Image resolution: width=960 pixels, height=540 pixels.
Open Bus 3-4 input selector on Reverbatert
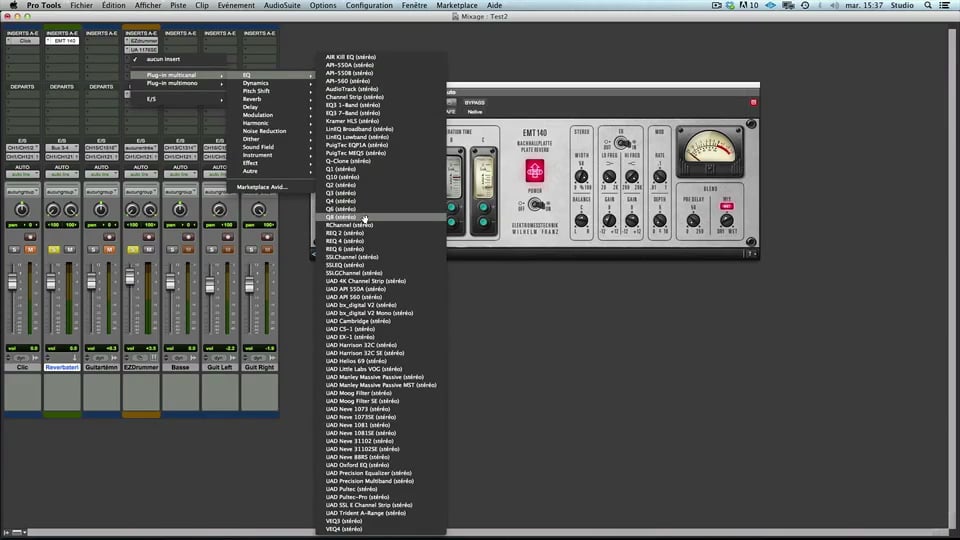pos(62,148)
